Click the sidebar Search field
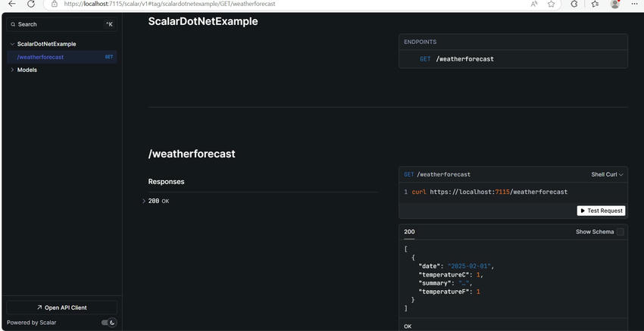 (61, 24)
